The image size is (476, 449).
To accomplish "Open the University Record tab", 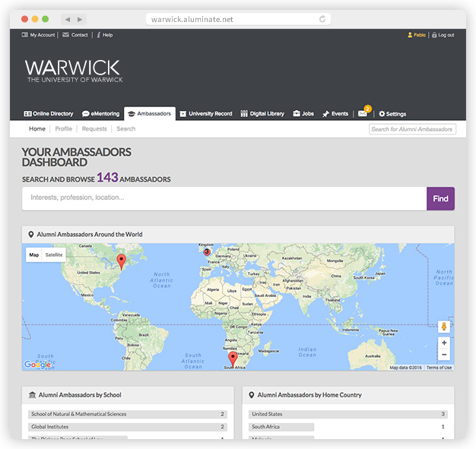I will [206, 114].
